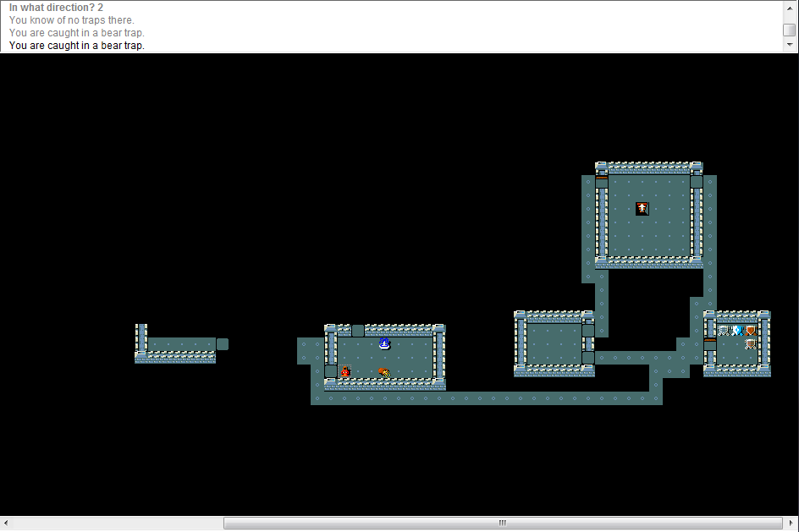Click the orange open door of the north room
This screenshot has width=799, height=532.
(x=602, y=182)
